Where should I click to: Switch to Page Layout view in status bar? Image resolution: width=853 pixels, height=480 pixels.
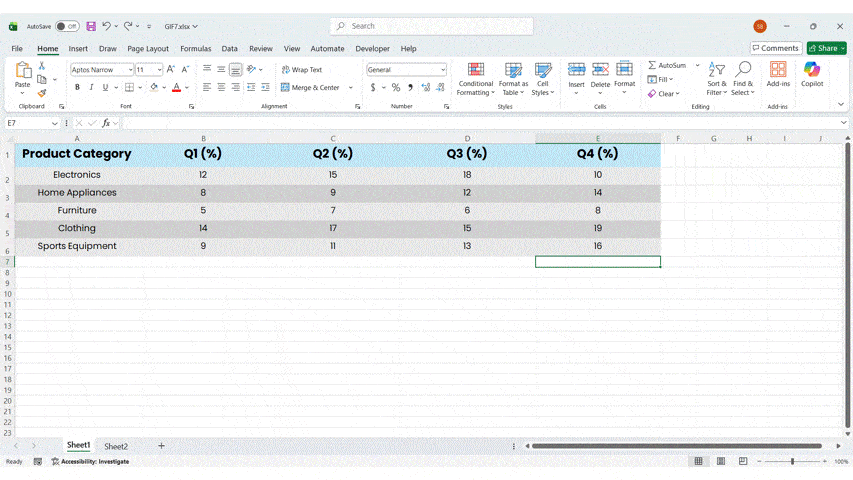tap(721, 461)
